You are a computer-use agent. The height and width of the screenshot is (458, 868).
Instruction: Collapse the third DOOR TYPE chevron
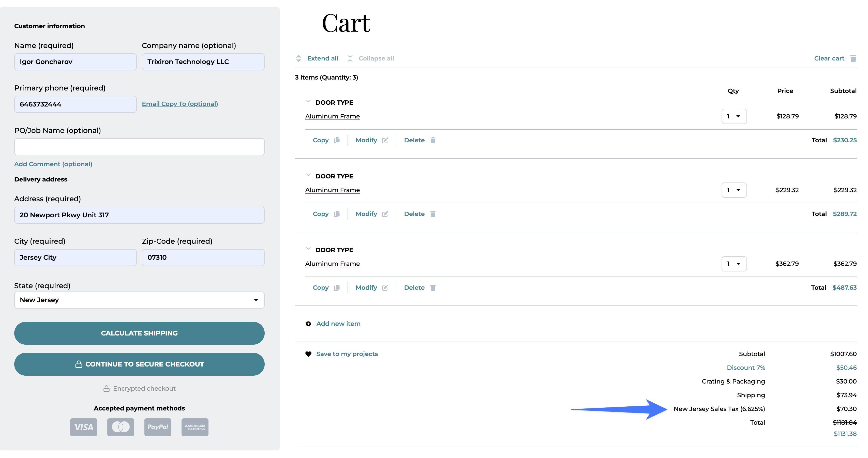[308, 249]
